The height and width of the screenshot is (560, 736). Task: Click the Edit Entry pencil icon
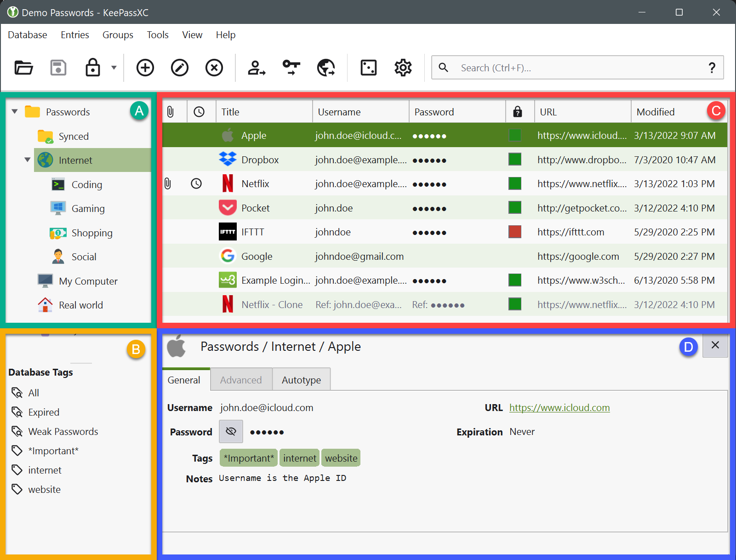coord(180,68)
